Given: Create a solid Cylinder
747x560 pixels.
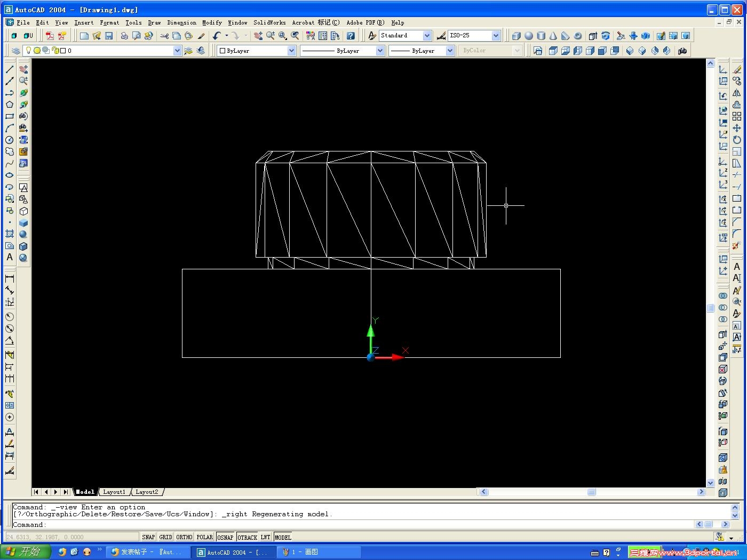Looking at the screenshot, I should [x=541, y=36].
